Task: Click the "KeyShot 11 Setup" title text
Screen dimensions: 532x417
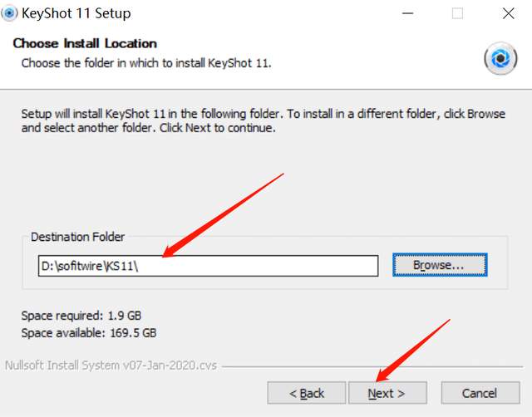Action: point(78,13)
